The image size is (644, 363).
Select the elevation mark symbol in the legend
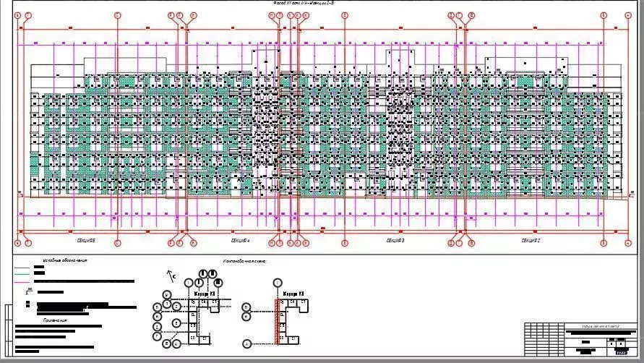[27, 291]
